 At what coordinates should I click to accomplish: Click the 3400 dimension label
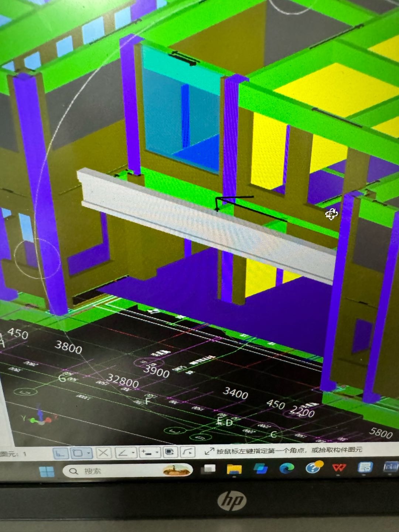point(236,393)
